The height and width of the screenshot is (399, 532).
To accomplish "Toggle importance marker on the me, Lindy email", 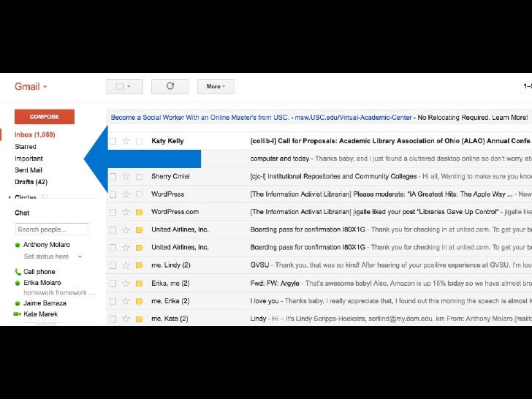I will [x=139, y=265].
